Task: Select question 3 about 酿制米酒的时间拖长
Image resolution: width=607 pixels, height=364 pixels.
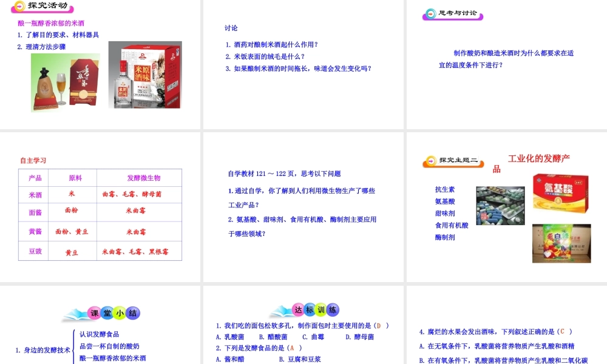Action: pyautogui.click(x=299, y=69)
